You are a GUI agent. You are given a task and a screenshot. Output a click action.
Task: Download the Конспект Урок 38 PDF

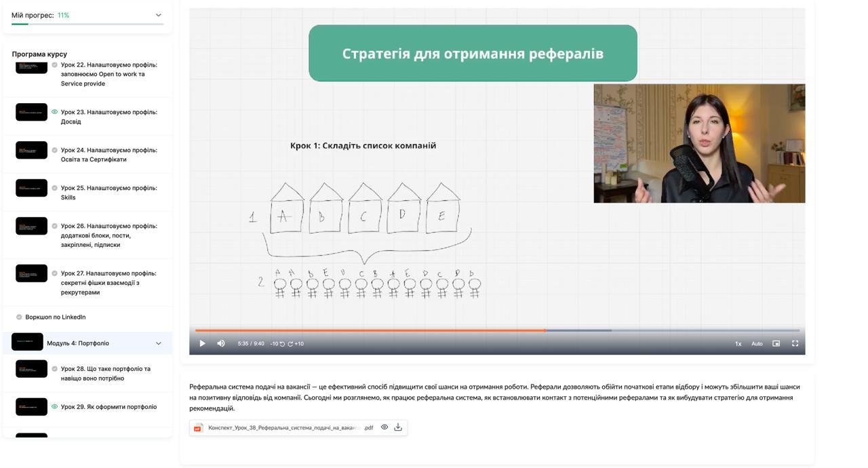(398, 427)
